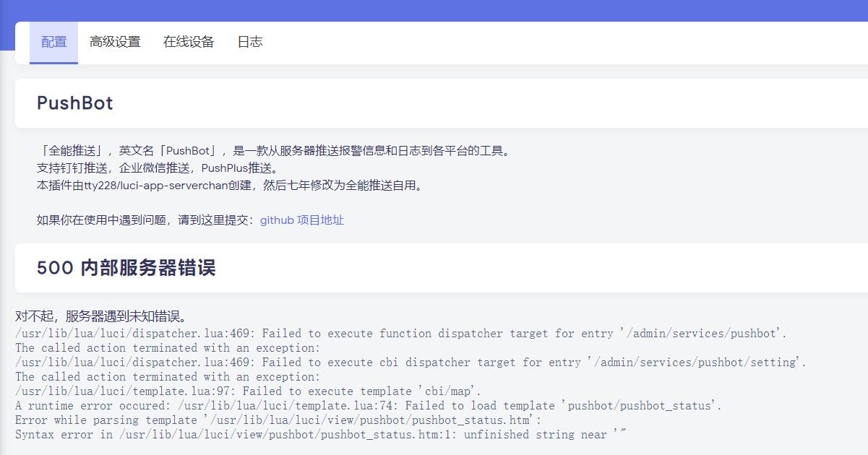Open the github 项目地址 link

tap(302, 220)
